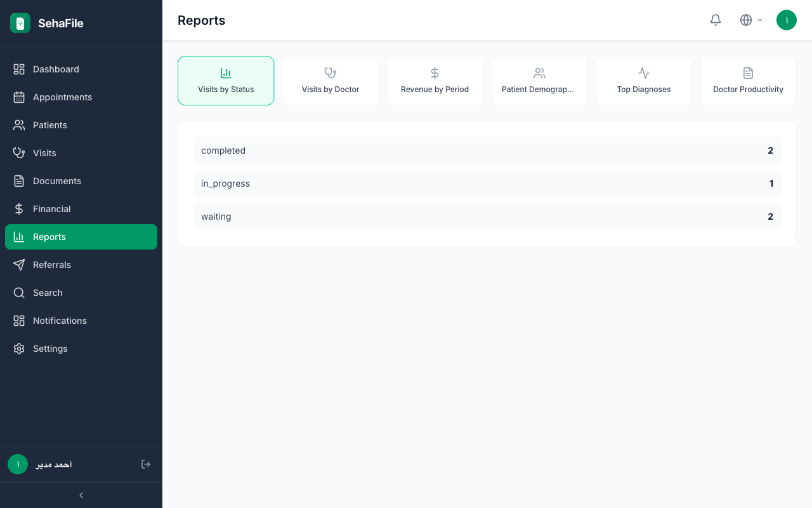Click the stethoscope icon on Visits by Doctor
Screen dimensions: 812x508
click(331, 73)
